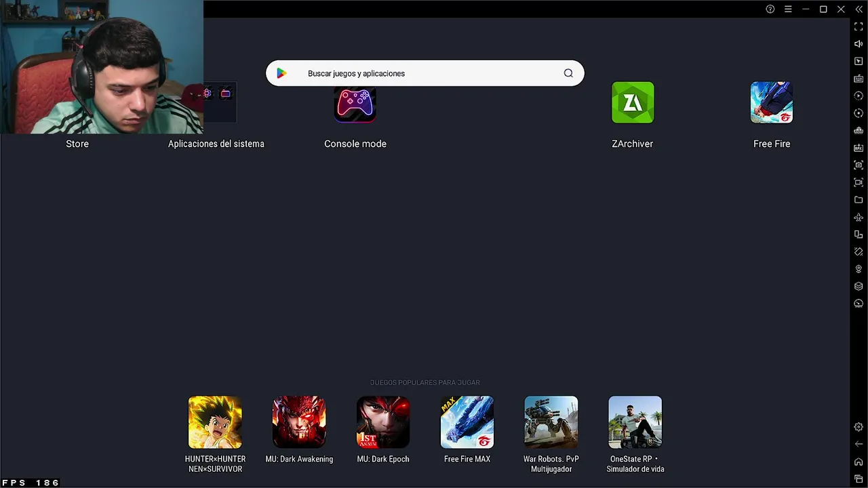Viewport: 868px width, 488px height.
Task: Toggle fullscreen from the sidebar
Action: click(859, 26)
